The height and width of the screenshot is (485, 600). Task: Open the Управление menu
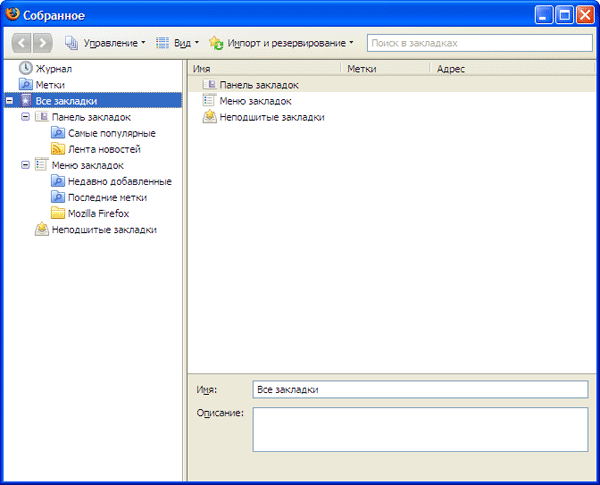pos(105,43)
